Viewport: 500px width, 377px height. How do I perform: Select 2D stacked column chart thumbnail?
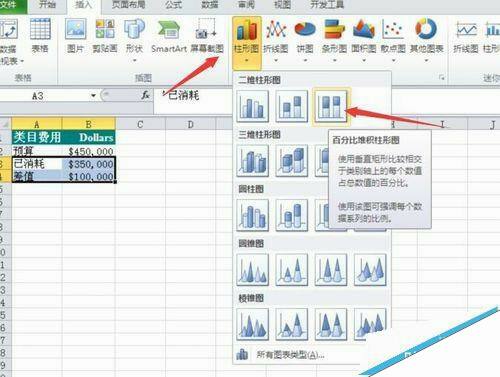click(292, 106)
